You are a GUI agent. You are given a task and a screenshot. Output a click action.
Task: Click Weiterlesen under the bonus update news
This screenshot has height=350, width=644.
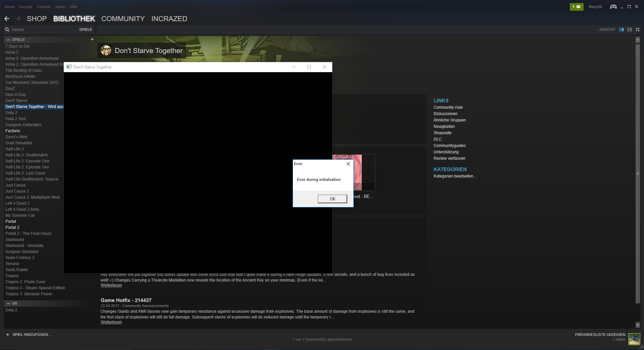[111, 285]
